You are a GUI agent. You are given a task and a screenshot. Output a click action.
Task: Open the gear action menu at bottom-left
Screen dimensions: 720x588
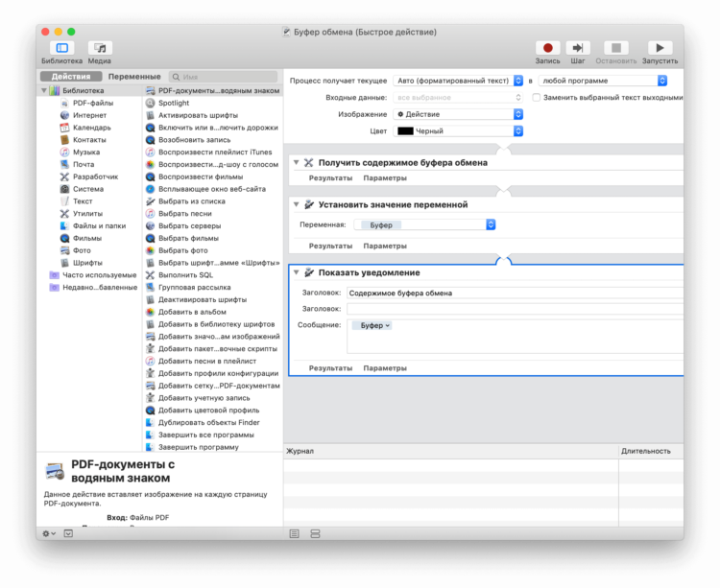point(49,533)
